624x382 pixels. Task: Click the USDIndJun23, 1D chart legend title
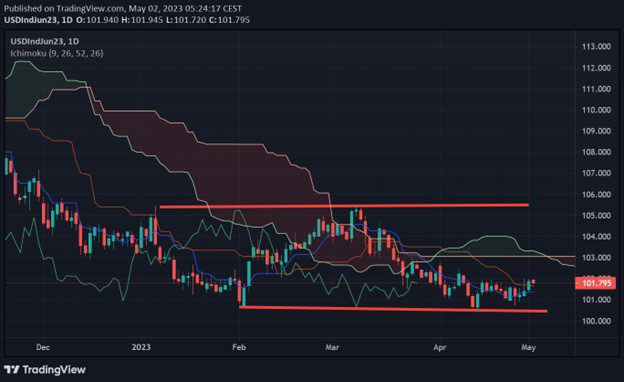45,41
